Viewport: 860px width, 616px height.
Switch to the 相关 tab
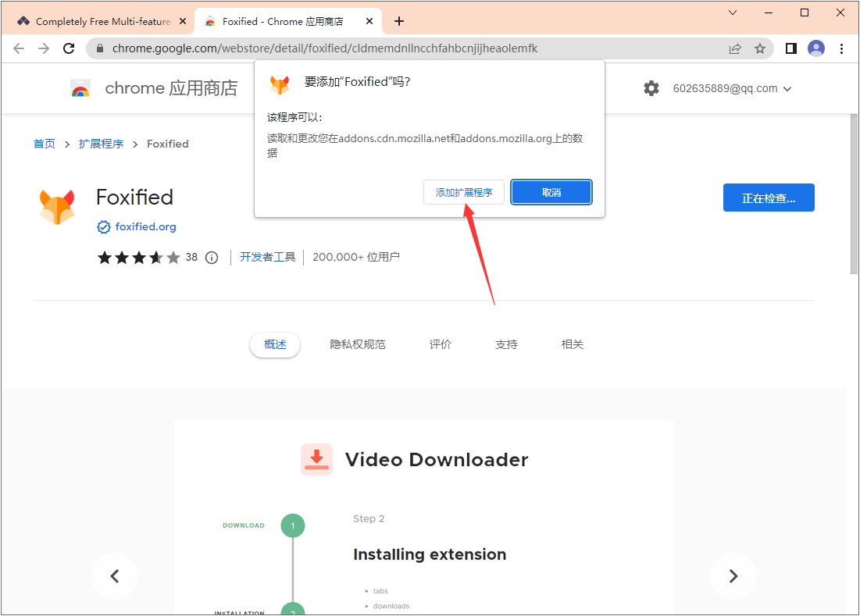coord(572,344)
